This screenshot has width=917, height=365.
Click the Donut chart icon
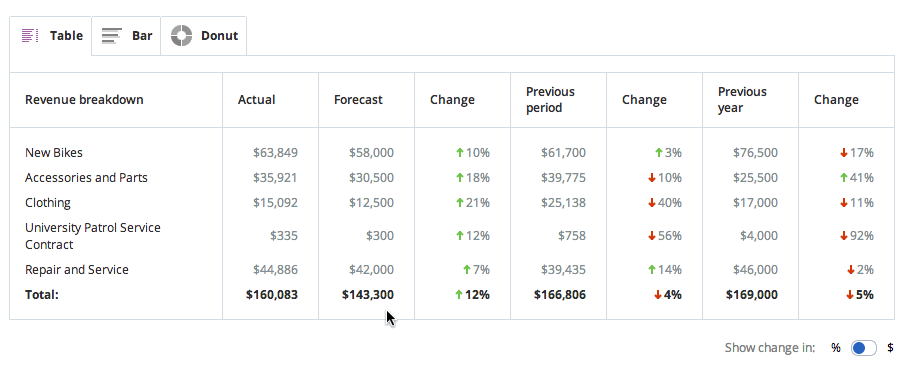coord(181,36)
